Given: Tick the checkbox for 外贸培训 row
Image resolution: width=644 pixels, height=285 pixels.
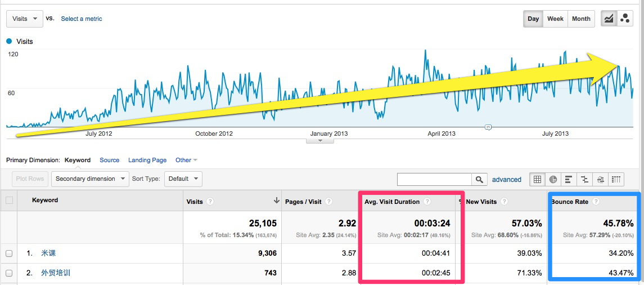Looking at the screenshot, I should pos(9,273).
